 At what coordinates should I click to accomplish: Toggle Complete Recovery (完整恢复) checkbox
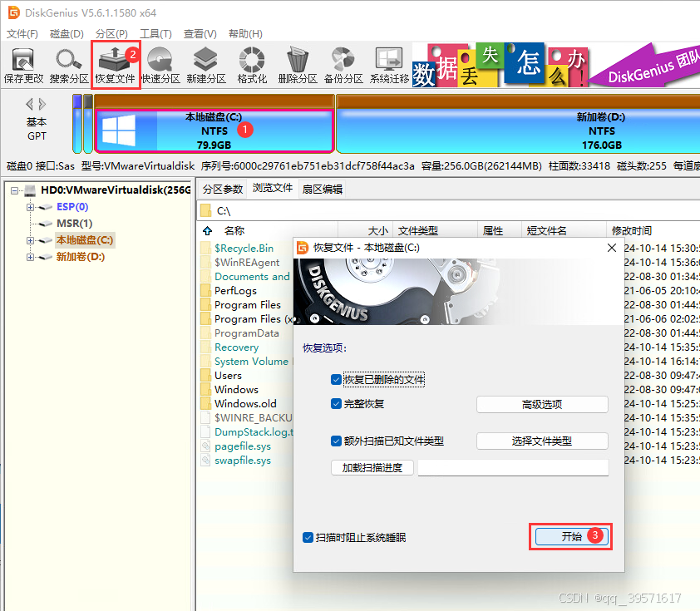pyautogui.click(x=336, y=404)
